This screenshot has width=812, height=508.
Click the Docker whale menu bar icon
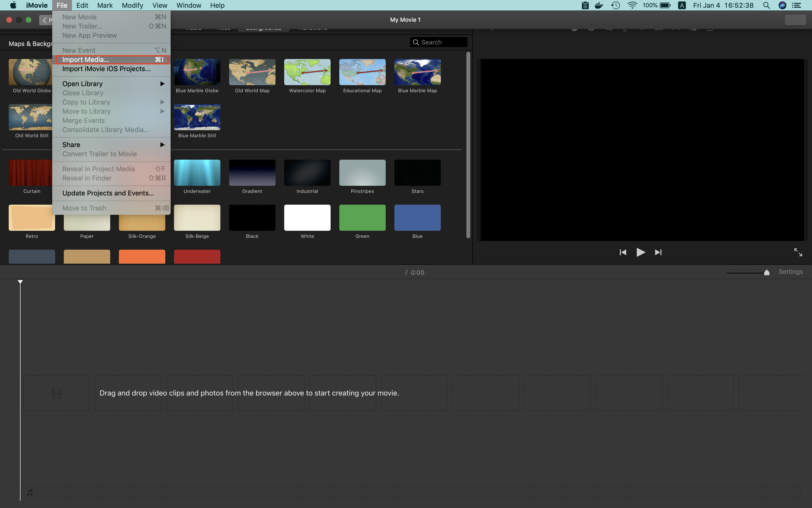click(x=599, y=5)
